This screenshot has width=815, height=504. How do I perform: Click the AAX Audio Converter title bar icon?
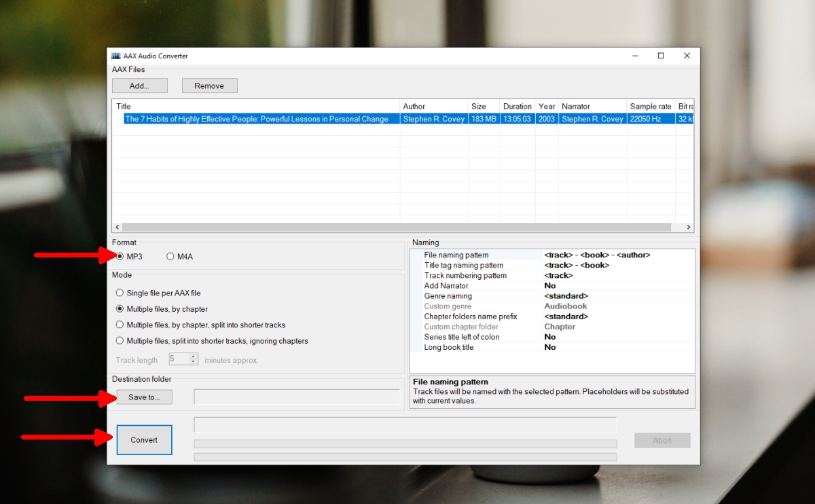116,56
